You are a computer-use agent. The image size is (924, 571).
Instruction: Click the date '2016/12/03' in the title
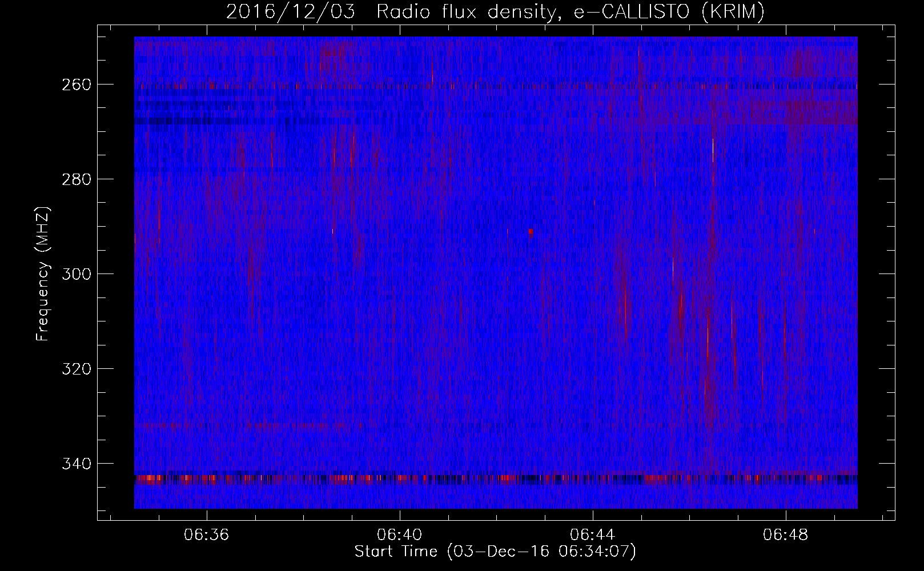pos(290,11)
